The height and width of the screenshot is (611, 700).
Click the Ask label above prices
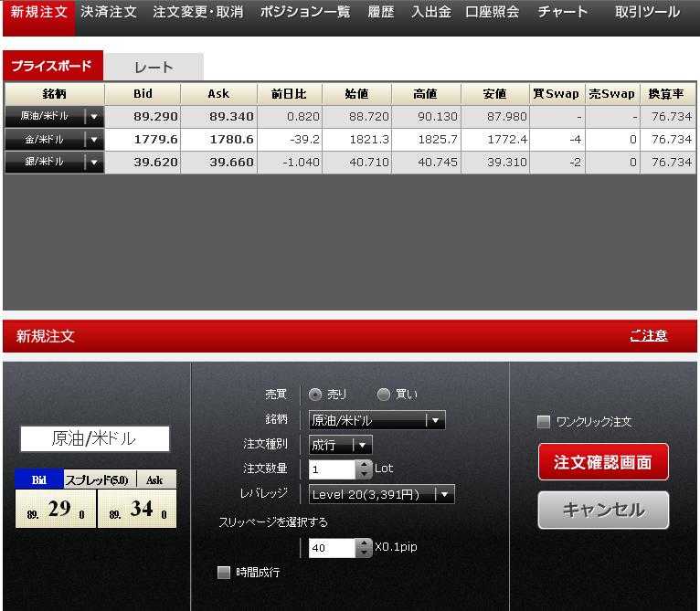(155, 479)
